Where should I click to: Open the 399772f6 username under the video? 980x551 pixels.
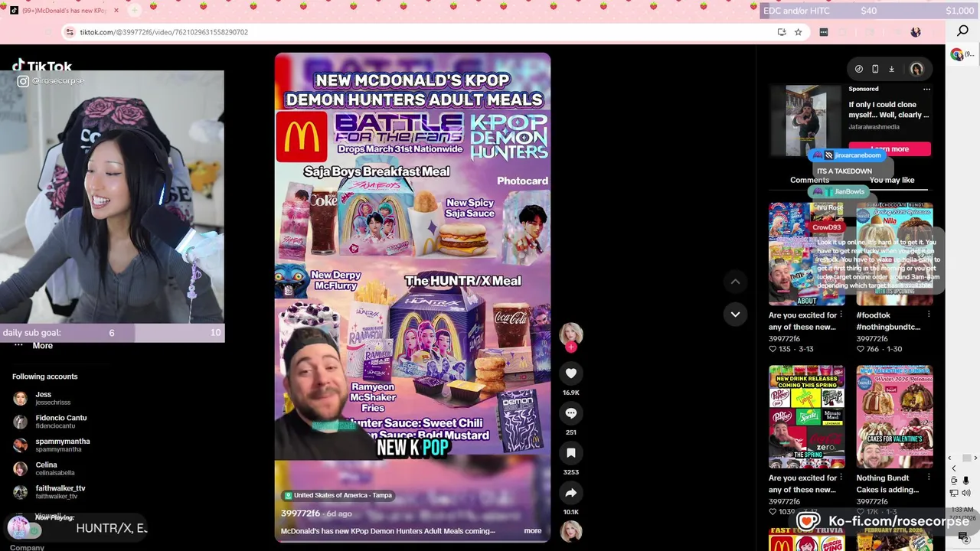[x=300, y=513]
